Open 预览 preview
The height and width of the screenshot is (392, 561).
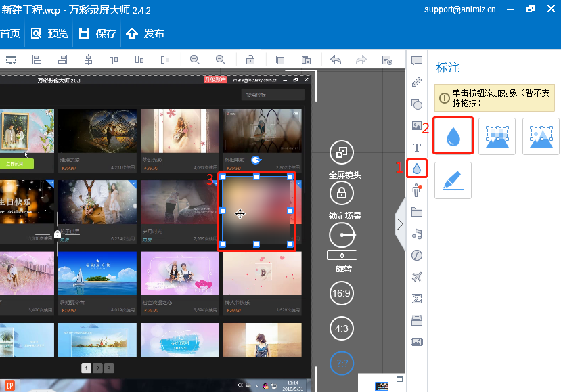pyautogui.click(x=48, y=32)
